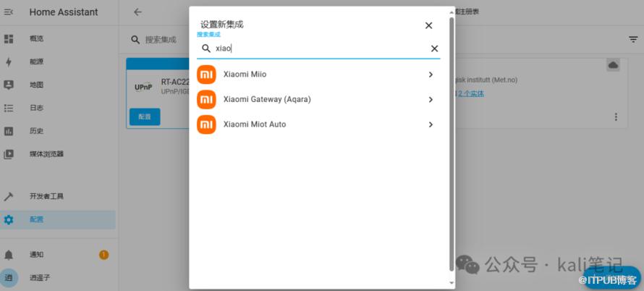The width and height of the screenshot is (644, 291).
Task: Open the 通知 bell icon
Action: [x=9, y=255]
